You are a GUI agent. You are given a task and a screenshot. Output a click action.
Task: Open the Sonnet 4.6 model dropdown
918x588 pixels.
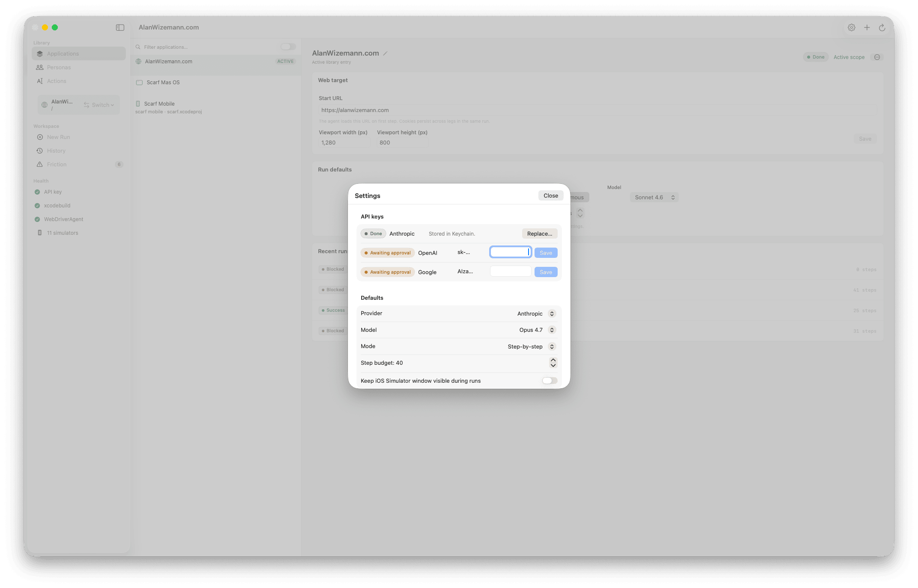click(x=654, y=197)
